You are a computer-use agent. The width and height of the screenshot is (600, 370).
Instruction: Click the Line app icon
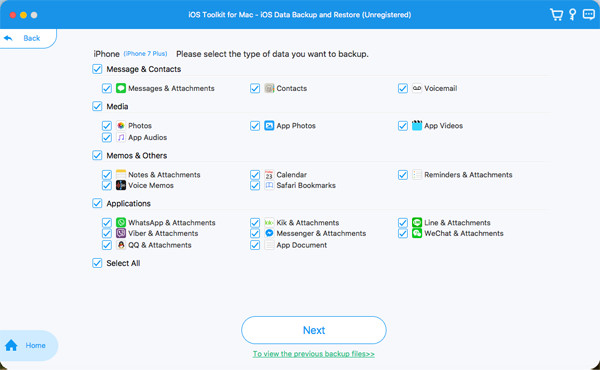pyautogui.click(x=417, y=222)
